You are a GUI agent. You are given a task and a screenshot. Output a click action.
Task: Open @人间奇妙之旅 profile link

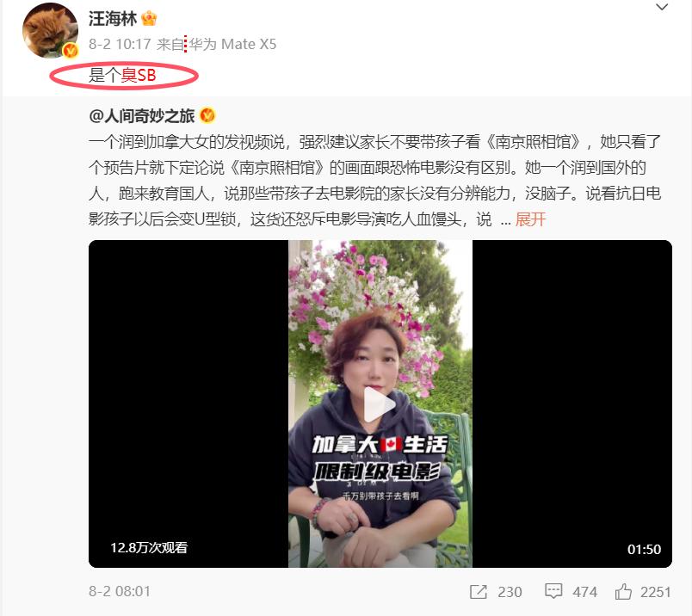(142, 115)
